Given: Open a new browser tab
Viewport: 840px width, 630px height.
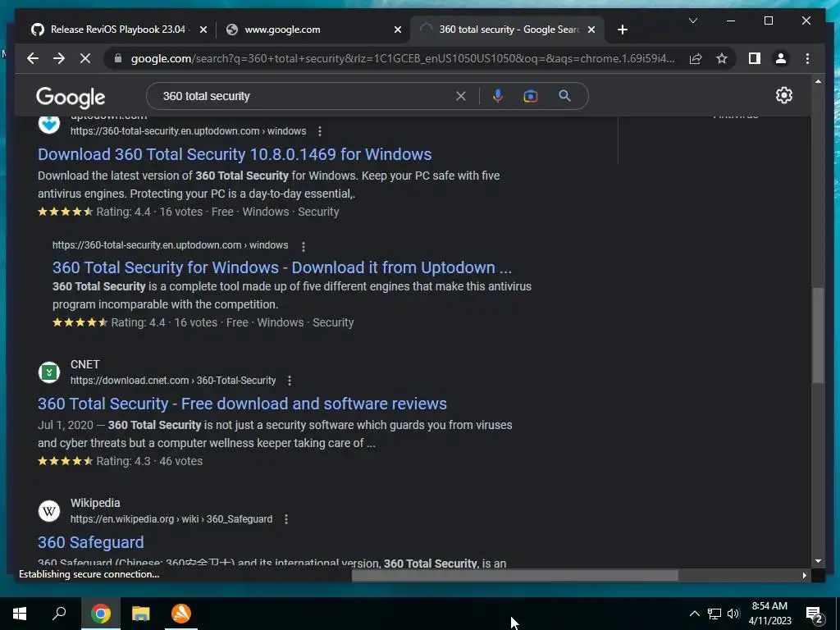Looking at the screenshot, I should [622, 30].
